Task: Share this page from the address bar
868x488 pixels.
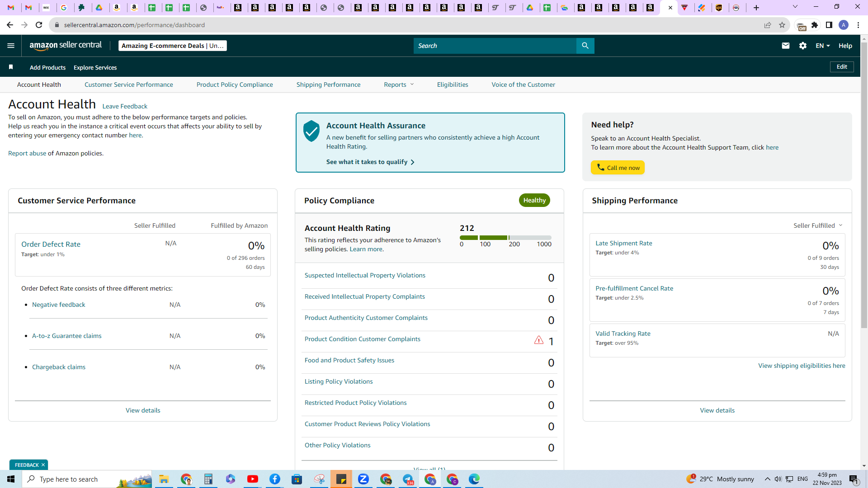Action: 768,25
